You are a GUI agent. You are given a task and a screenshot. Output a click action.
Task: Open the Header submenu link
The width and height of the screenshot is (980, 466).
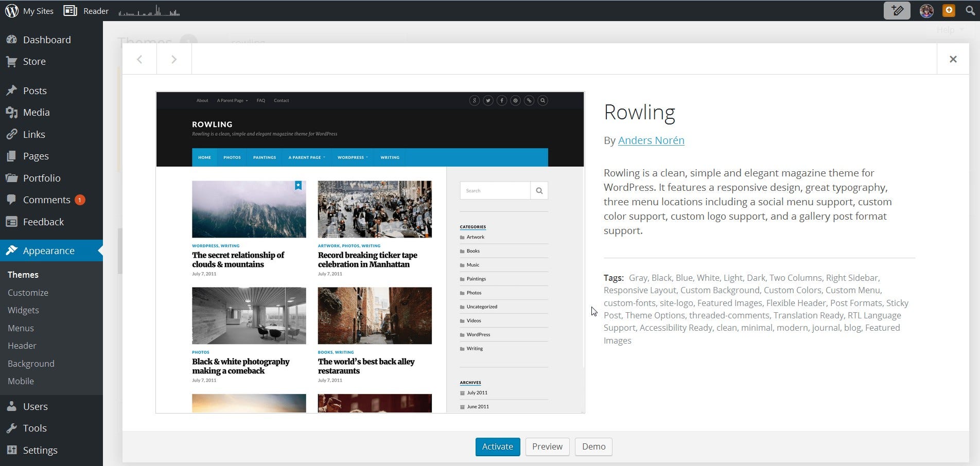[22, 346]
